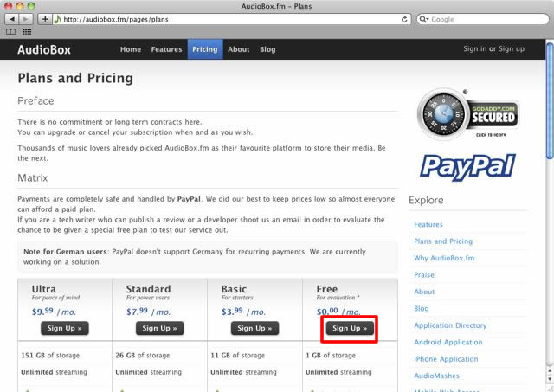Image resolution: width=554 pixels, height=392 pixels.
Task: Click the Sign in link
Action: pos(475,48)
